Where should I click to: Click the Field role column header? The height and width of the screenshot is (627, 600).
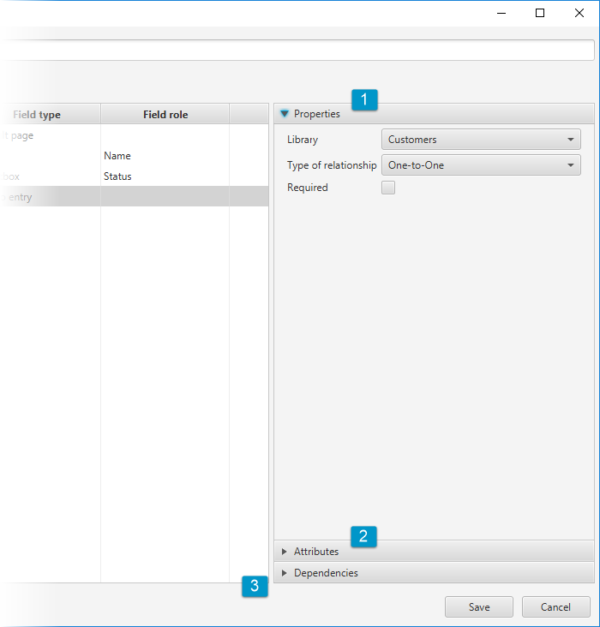[165, 115]
